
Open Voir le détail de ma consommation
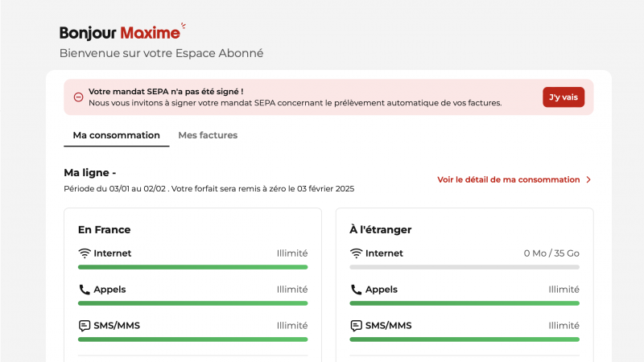[x=508, y=180]
